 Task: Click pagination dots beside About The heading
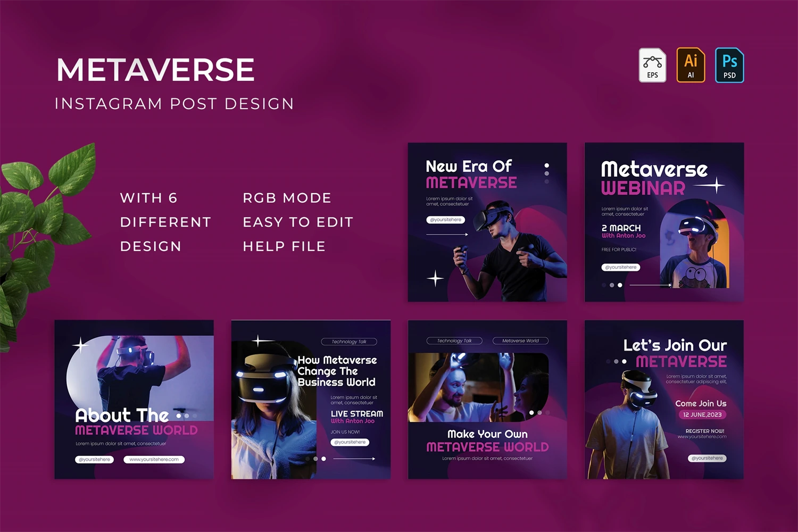[186, 415]
